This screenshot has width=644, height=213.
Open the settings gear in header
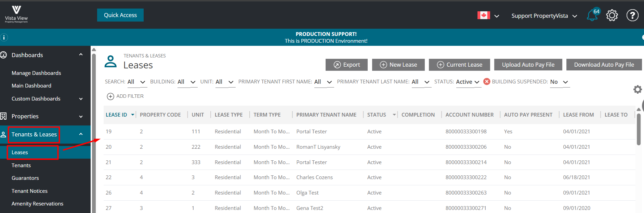click(x=612, y=15)
